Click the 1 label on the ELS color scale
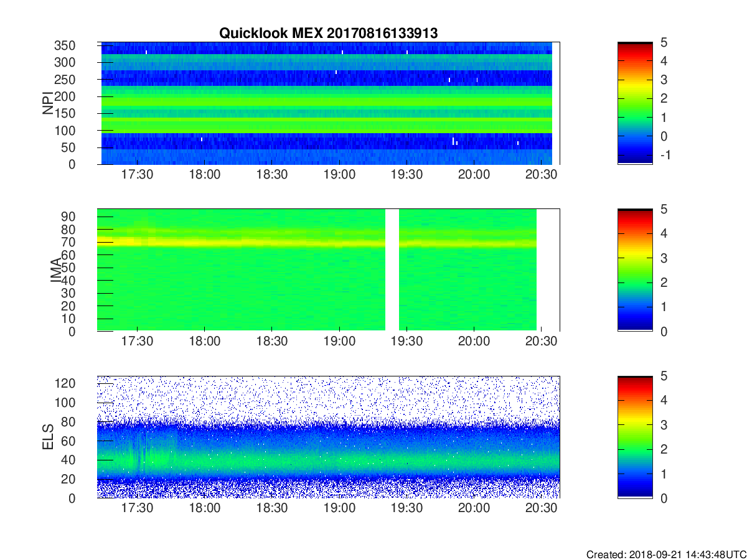The width and height of the screenshot is (747, 560). point(664,474)
